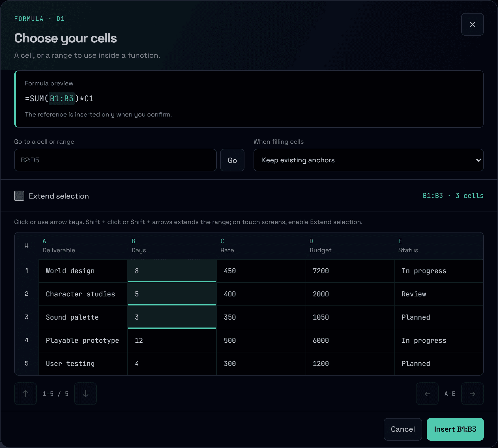Image resolution: width=498 pixels, height=448 pixels.
Task: Close the cell picker dialog
Action: 472,24
